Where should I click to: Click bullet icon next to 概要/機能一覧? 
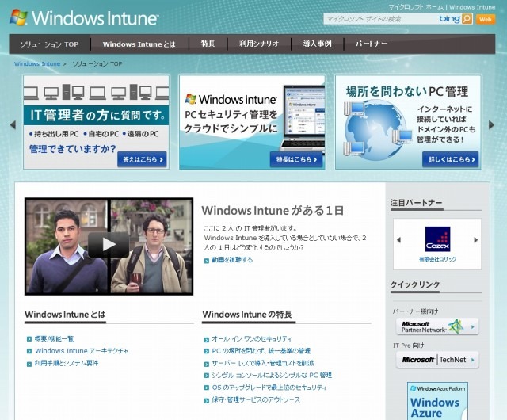click(x=29, y=339)
